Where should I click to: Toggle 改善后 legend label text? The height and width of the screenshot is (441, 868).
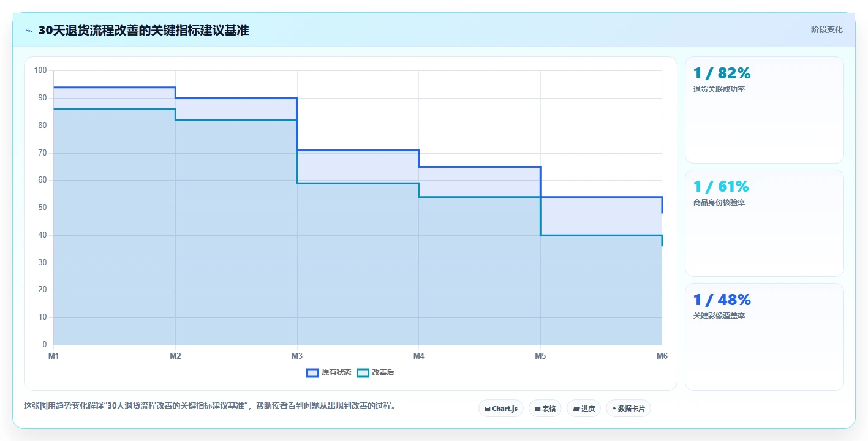383,372
